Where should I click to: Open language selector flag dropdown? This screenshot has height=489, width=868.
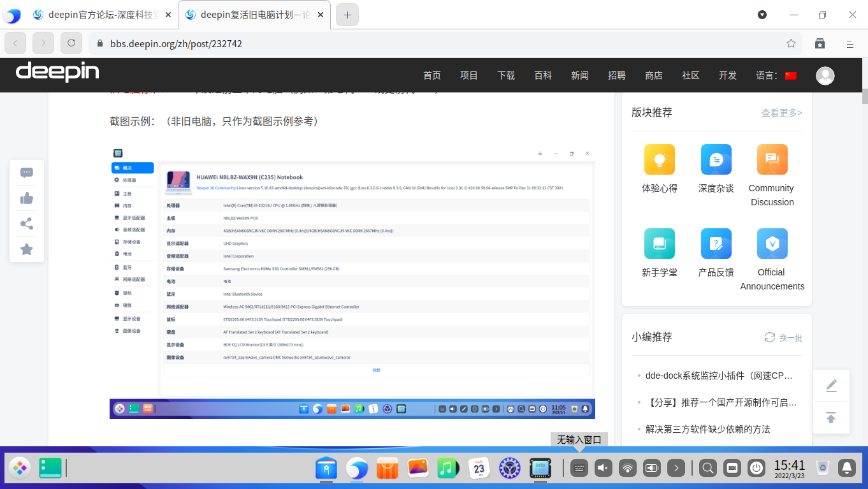[x=790, y=75]
